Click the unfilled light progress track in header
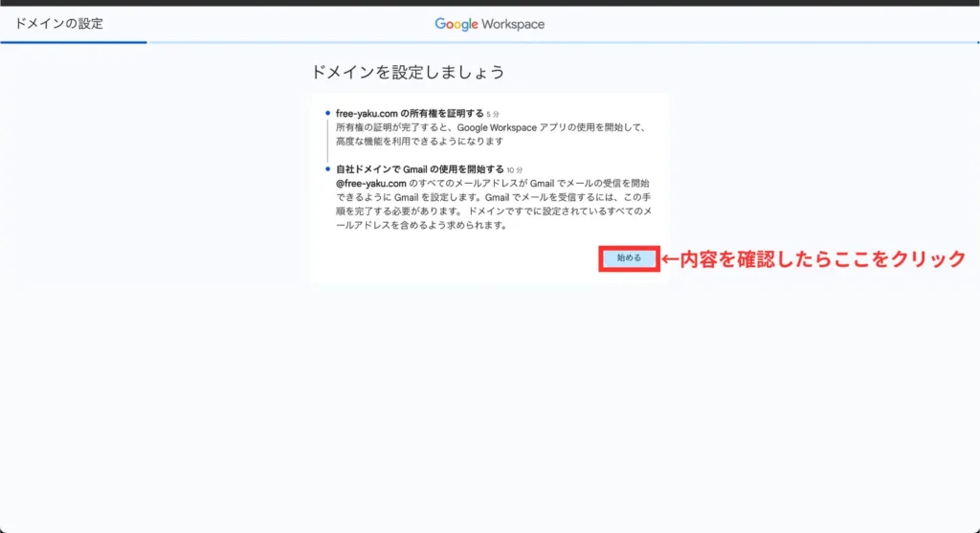 point(563,42)
